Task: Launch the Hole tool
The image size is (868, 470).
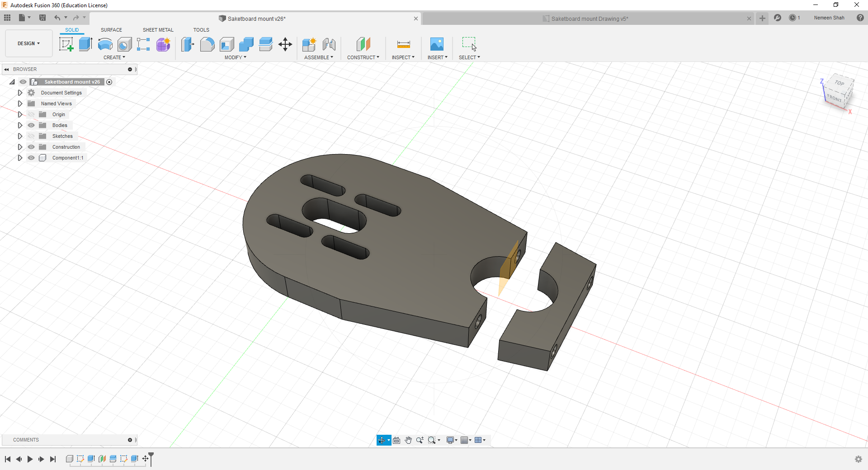Action: click(125, 44)
